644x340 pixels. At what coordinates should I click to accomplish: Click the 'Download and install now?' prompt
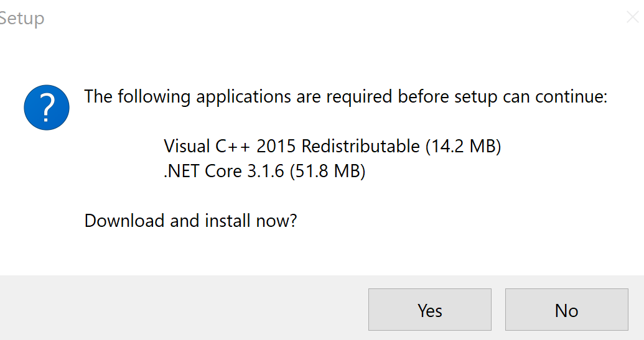(190, 221)
